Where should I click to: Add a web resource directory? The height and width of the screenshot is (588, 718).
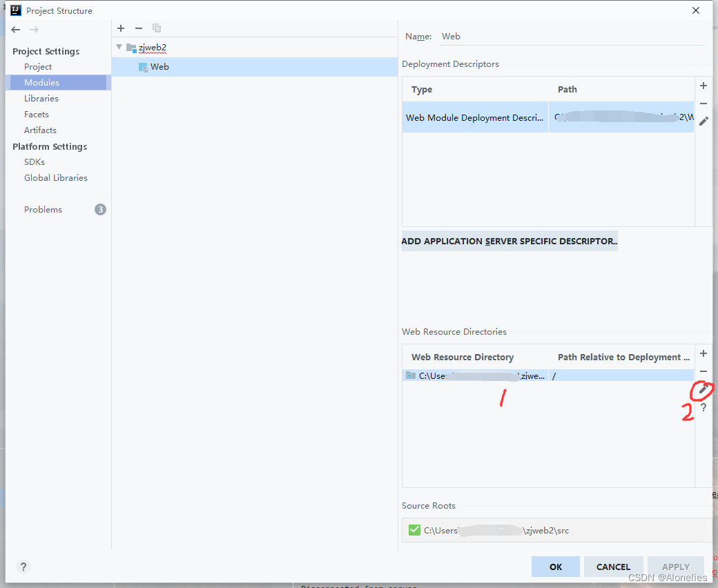(704, 353)
